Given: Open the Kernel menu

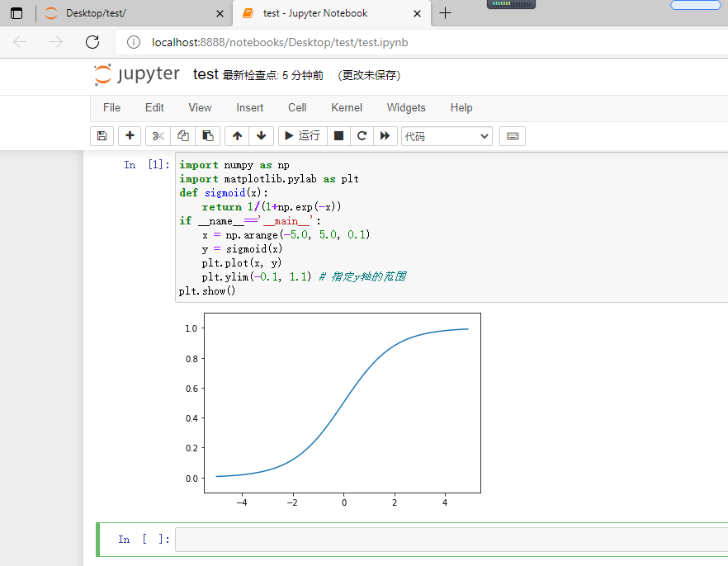Looking at the screenshot, I should (x=346, y=107).
